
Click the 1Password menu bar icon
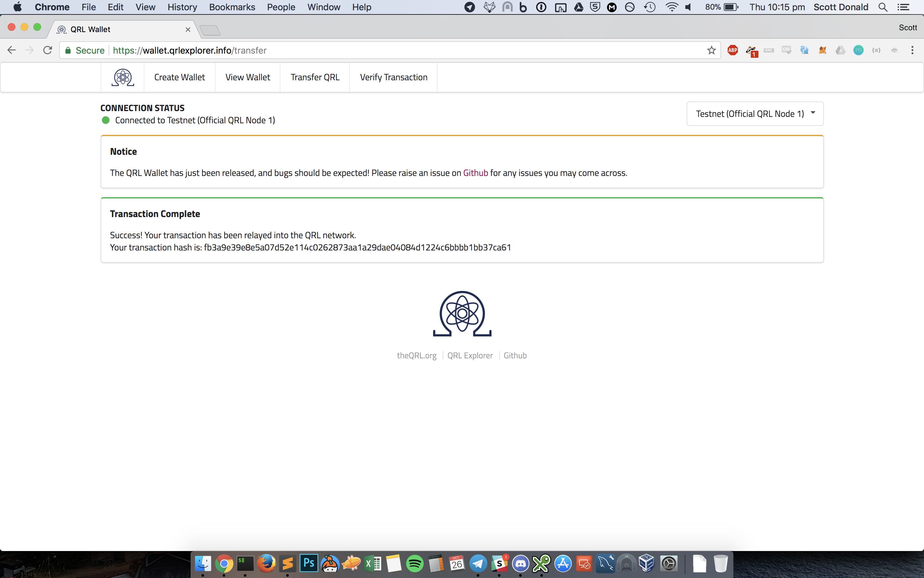point(541,7)
